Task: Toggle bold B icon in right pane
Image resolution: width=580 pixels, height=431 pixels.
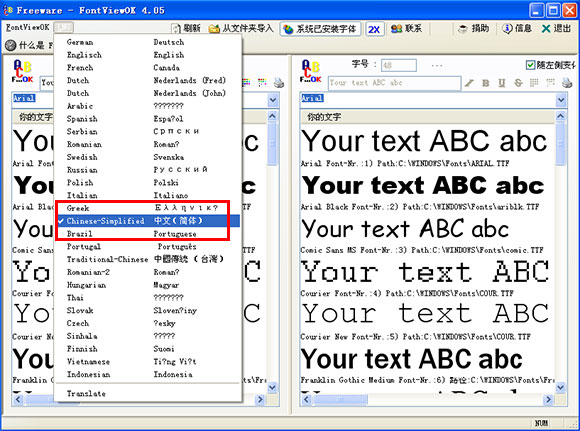Action: (x=485, y=83)
